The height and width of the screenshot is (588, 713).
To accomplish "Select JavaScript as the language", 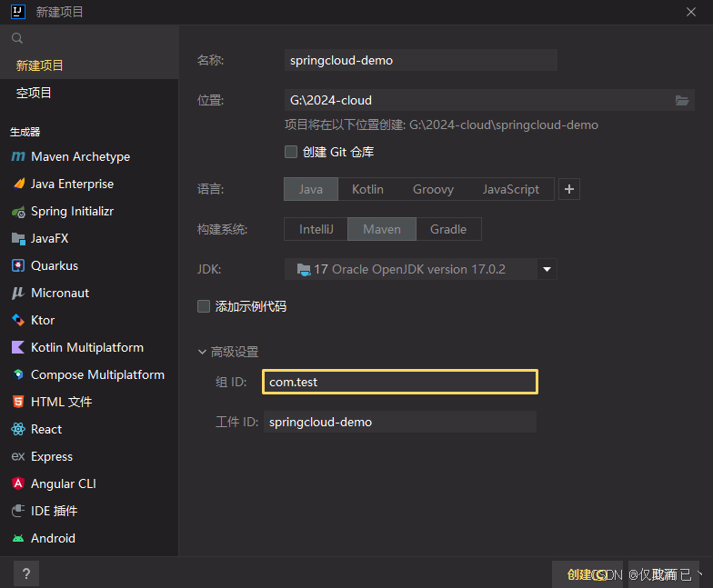I will (x=511, y=189).
